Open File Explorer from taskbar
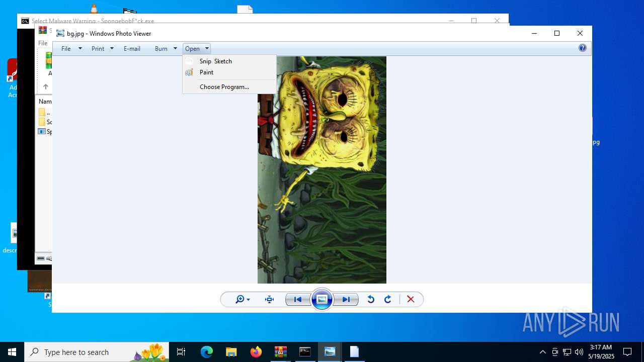This screenshot has width=644, height=362. [x=231, y=352]
